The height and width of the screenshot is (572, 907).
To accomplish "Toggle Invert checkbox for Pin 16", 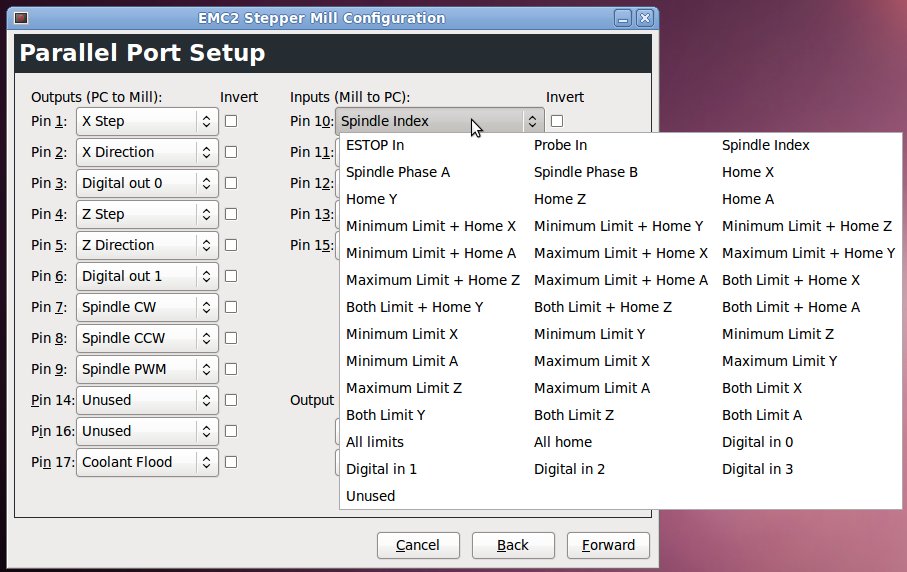I will (x=231, y=431).
